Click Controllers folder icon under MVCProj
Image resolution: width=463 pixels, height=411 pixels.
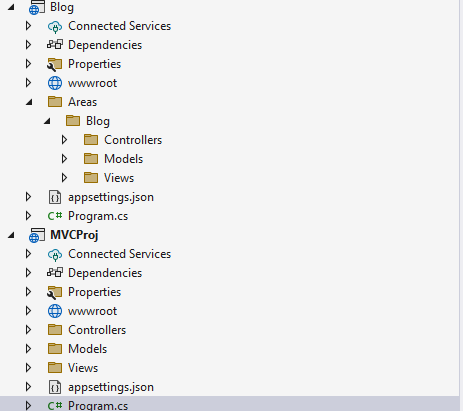[x=55, y=330]
